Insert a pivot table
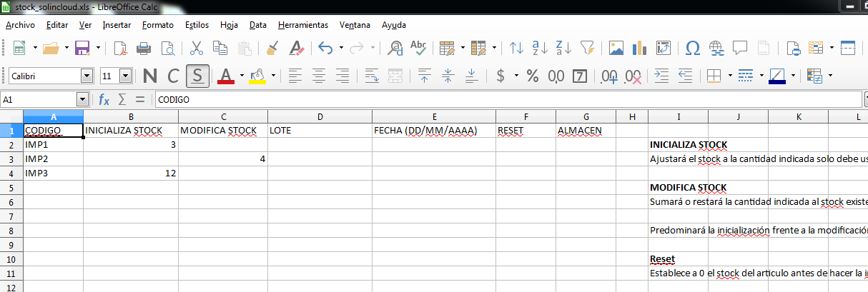This screenshot has height=292, width=868. [x=664, y=49]
